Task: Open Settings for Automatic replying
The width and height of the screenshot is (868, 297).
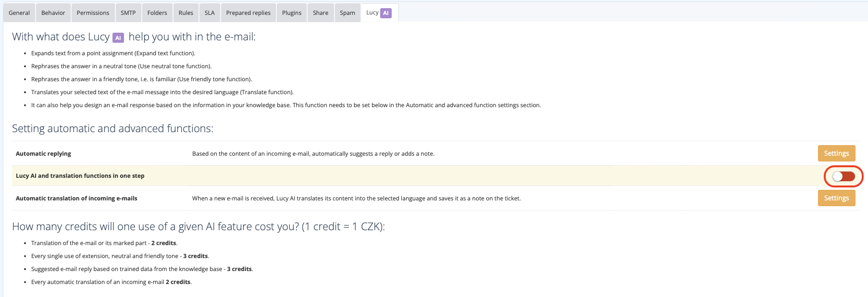Action: click(836, 153)
